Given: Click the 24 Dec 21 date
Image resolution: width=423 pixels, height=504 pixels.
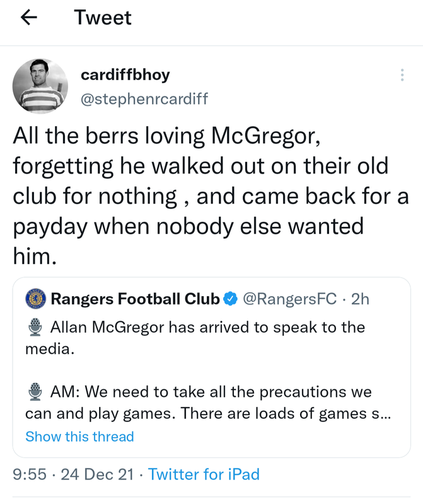Looking at the screenshot, I should [98, 474].
